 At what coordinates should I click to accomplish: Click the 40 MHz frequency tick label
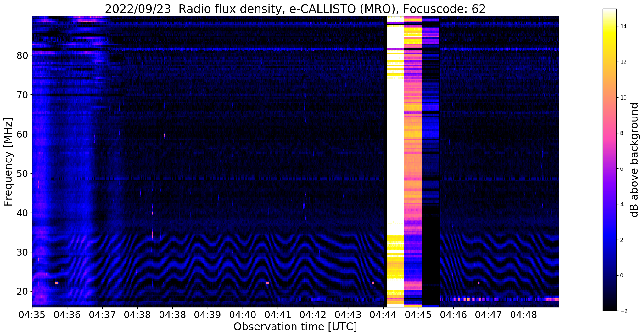pyautogui.click(x=22, y=213)
